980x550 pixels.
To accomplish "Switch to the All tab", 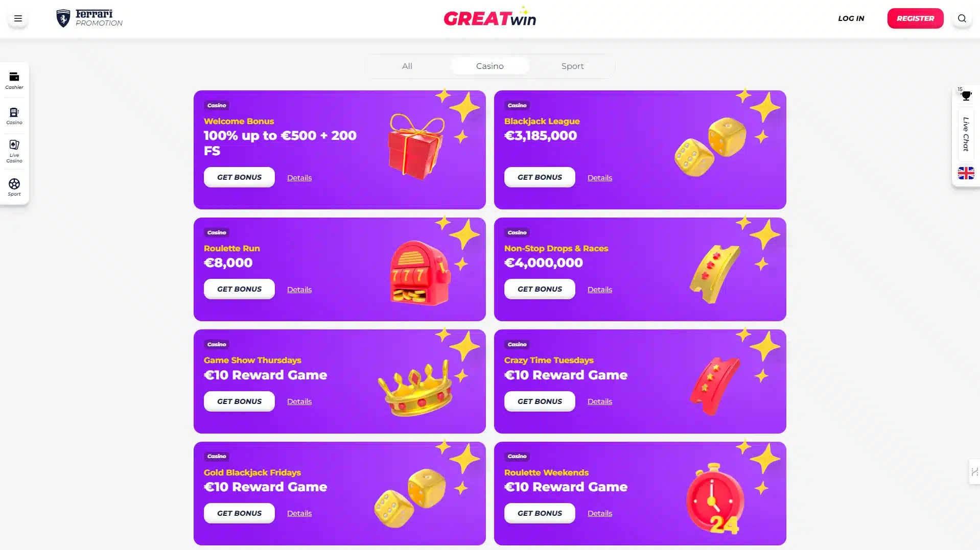I will coord(407,66).
